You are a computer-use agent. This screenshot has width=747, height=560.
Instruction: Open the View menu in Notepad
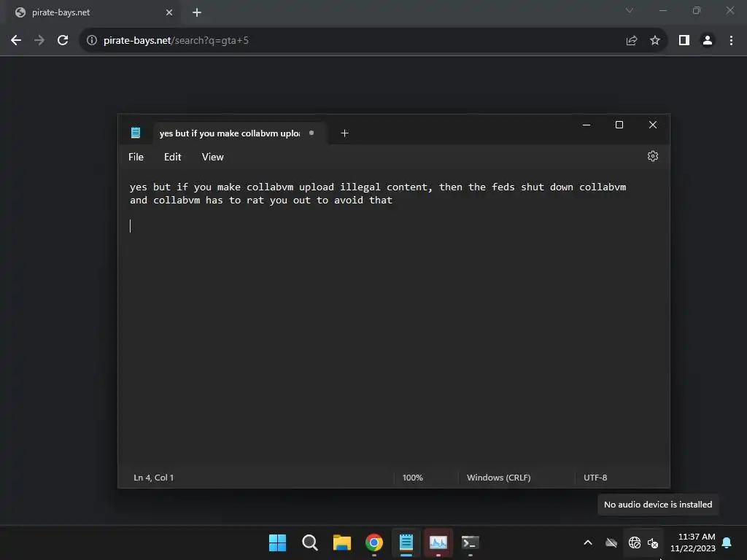click(212, 157)
